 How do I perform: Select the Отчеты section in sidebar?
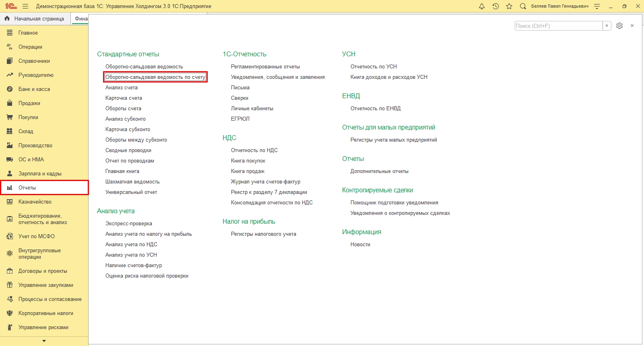coord(44,187)
